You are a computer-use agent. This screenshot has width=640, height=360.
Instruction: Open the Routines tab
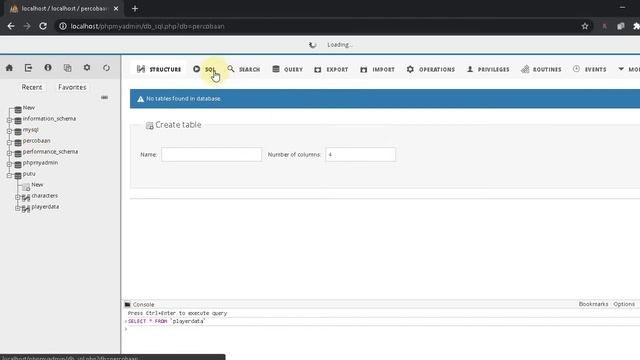(x=541, y=69)
